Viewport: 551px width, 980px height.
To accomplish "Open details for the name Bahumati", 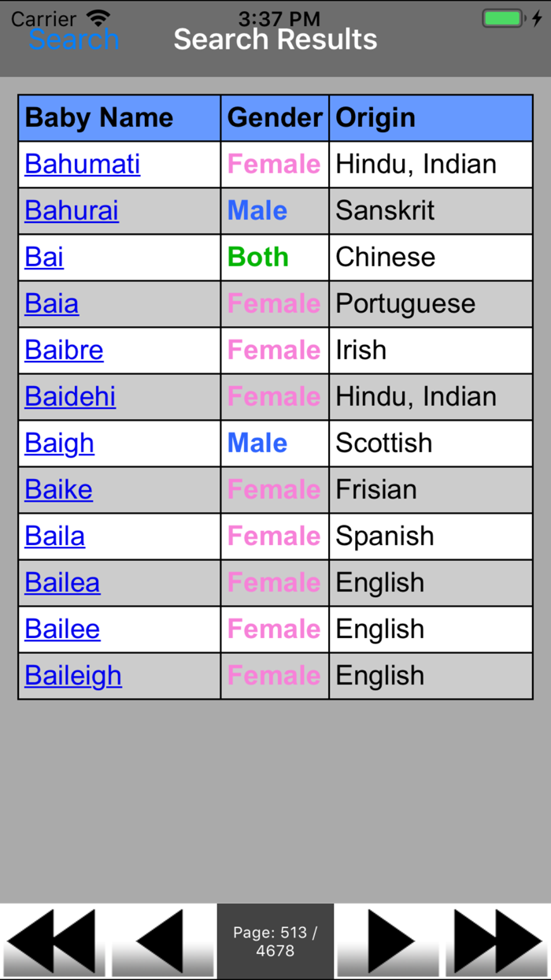I will coord(82,164).
